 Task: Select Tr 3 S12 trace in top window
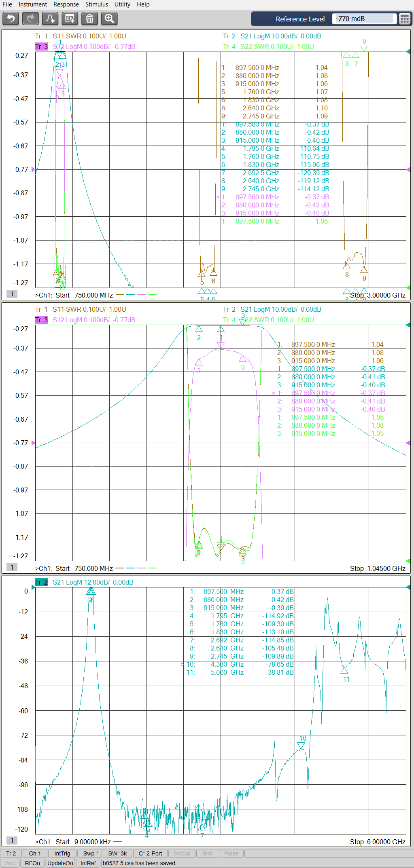click(x=41, y=46)
